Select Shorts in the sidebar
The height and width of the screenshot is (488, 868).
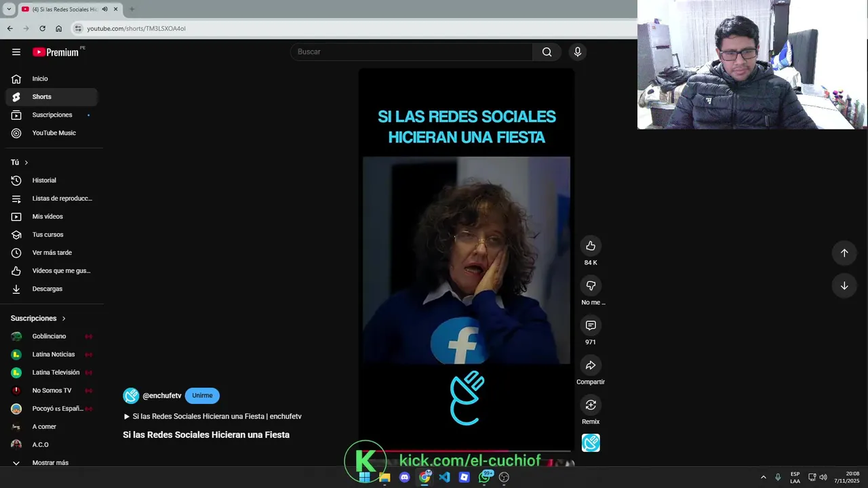(x=52, y=97)
